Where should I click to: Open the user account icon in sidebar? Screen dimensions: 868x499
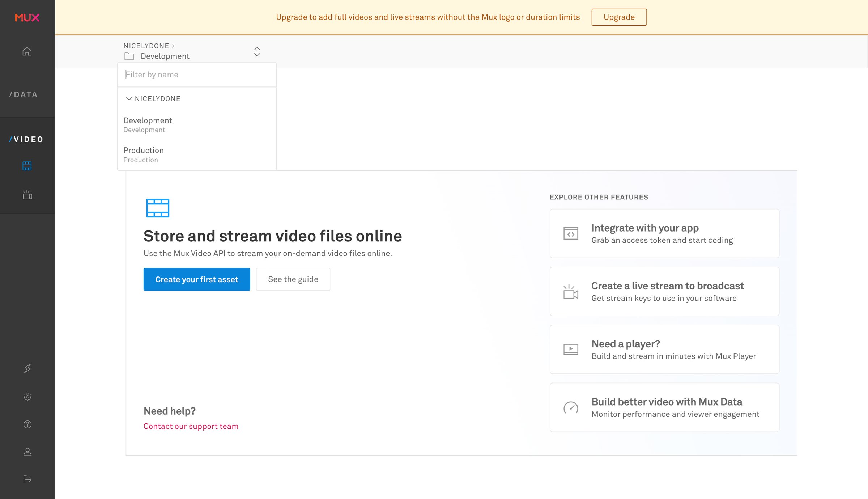(27, 452)
